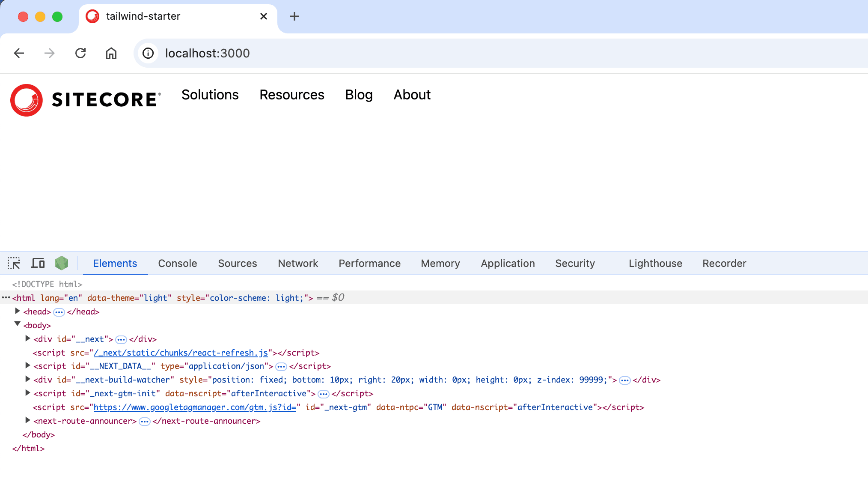
Task: Expand the div id __next node
Action: point(28,338)
